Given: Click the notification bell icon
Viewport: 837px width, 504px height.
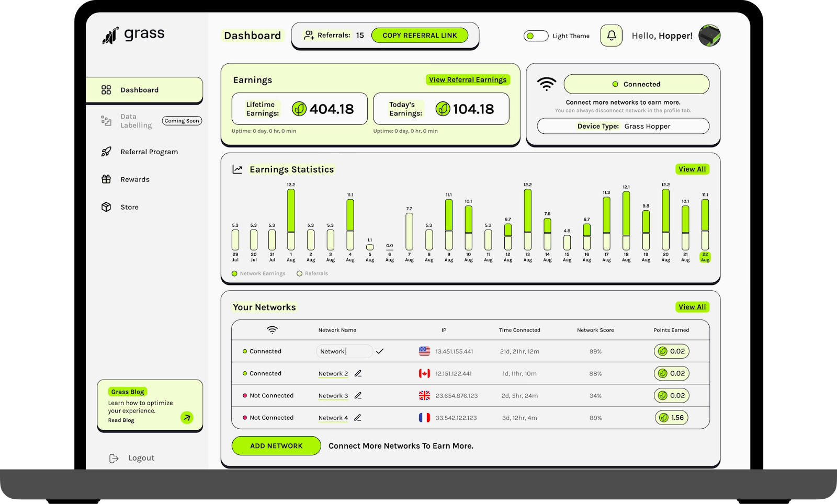Looking at the screenshot, I should tap(611, 36).
